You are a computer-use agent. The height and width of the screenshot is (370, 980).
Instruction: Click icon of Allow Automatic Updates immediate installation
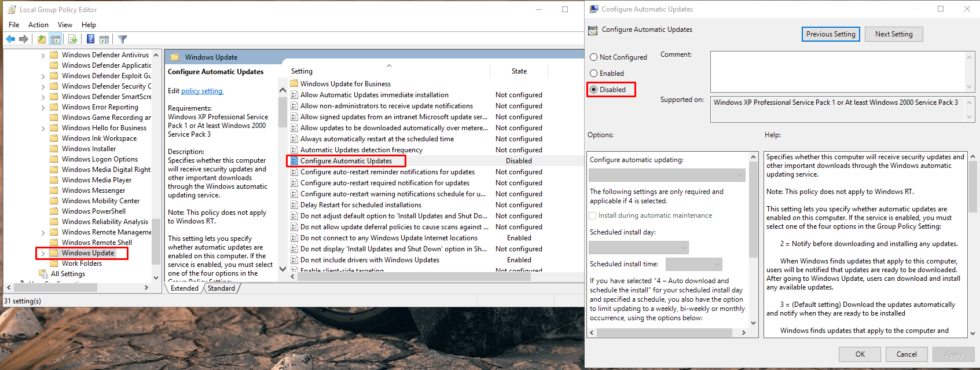[295, 95]
